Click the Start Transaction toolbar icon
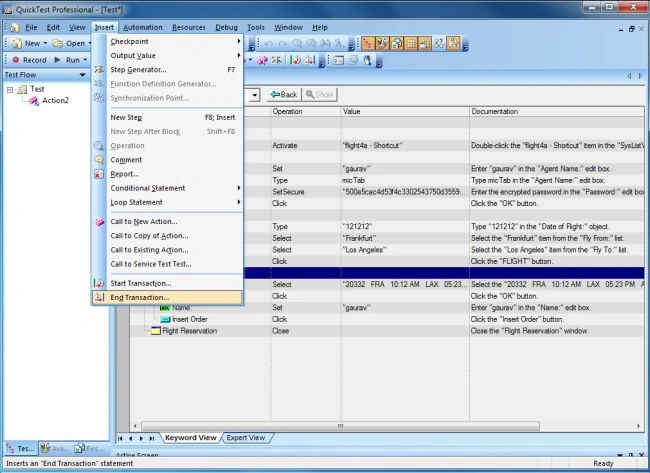The height and width of the screenshot is (473, 650). pyautogui.click(x=295, y=60)
